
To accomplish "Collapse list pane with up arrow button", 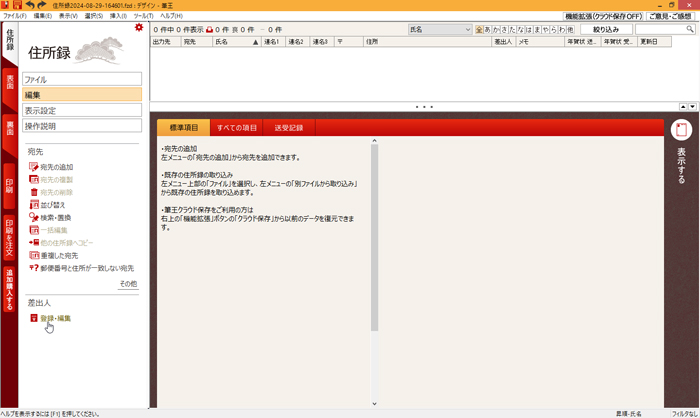I will coord(680,106).
